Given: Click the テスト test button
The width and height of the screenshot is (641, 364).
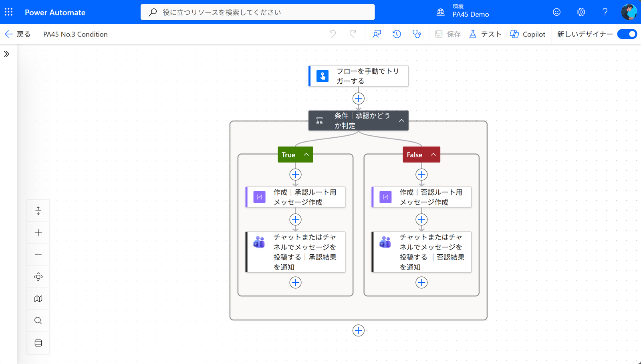Looking at the screenshot, I should point(485,34).
